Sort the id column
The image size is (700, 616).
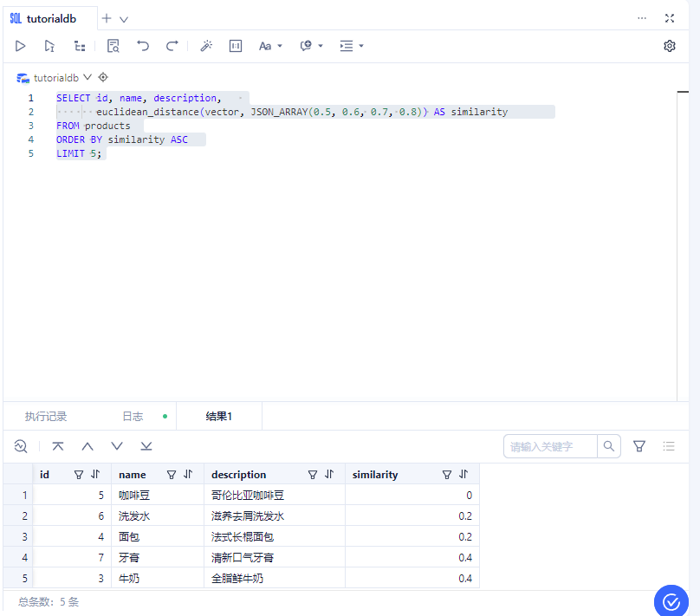pos(95,474)
